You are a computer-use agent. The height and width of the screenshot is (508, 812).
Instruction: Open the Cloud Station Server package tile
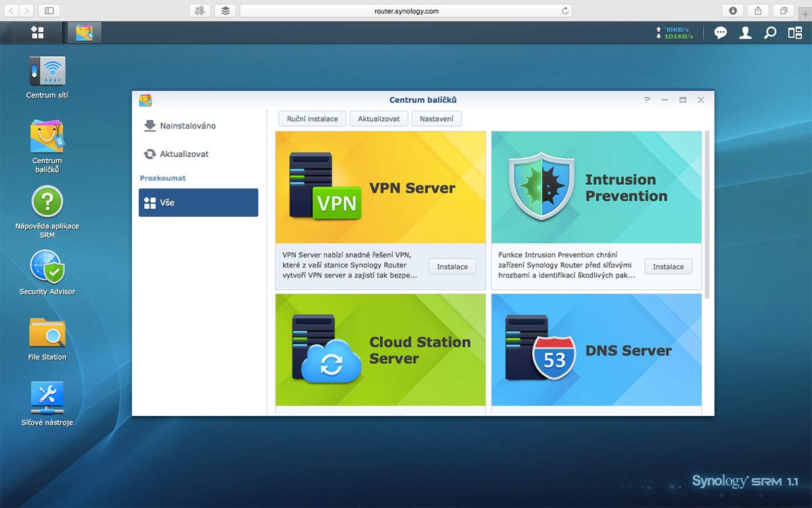click(x=380, y=350)
